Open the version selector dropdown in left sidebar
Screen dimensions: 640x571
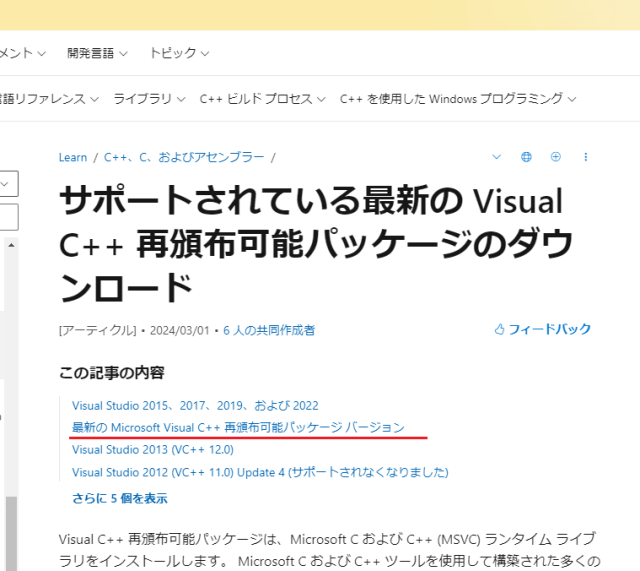[9, 184]
